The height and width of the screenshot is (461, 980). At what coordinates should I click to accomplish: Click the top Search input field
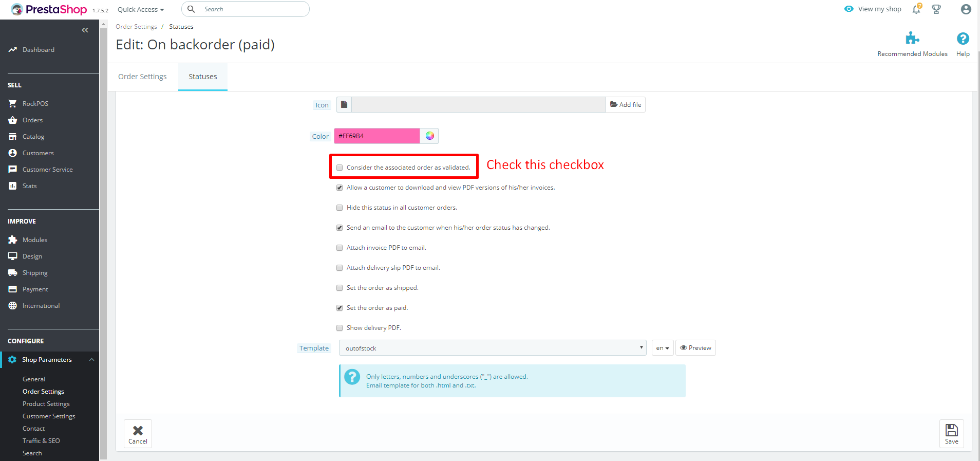click(252, 9)
